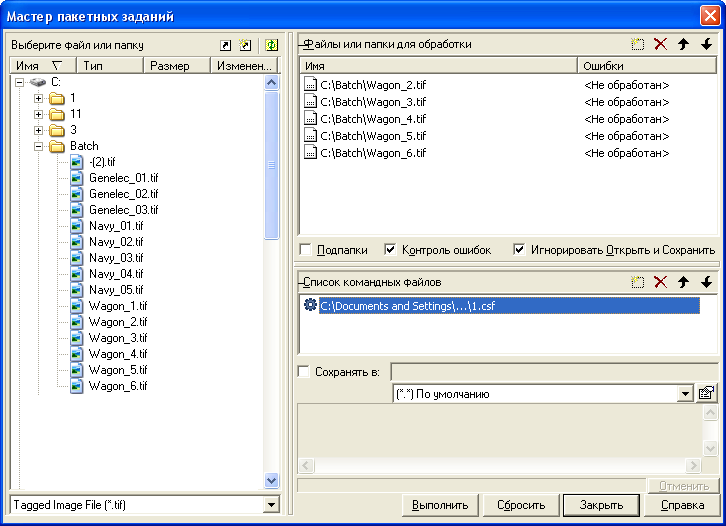Screen dimensions: 726x526
Task: Delete the selected command file from the list
Action: [660, 282]
